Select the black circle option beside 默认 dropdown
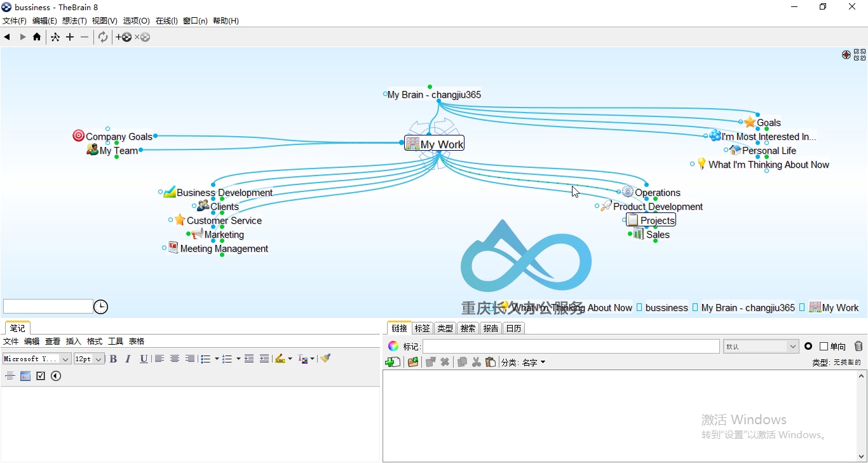 [x=808, y=347]
